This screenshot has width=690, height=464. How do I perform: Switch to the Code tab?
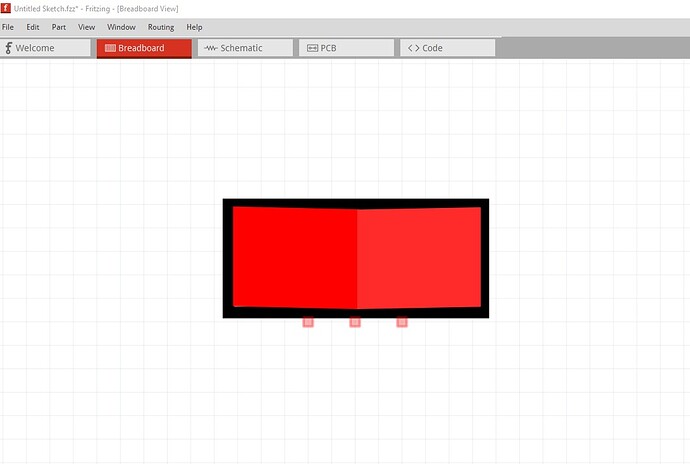448,48
